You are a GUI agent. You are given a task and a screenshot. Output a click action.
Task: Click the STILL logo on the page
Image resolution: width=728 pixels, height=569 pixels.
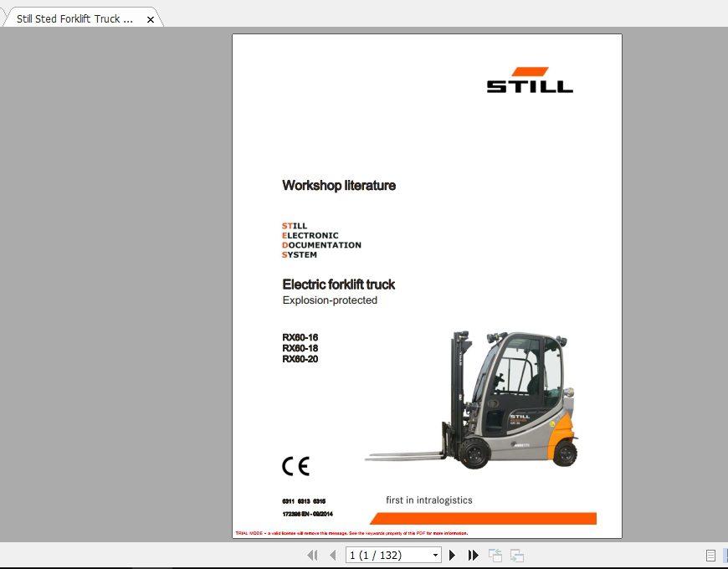point(530,79)
